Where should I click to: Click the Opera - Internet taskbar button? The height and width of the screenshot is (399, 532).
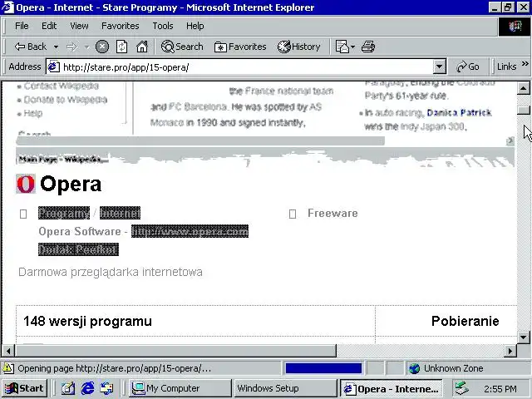pos(392,388)
